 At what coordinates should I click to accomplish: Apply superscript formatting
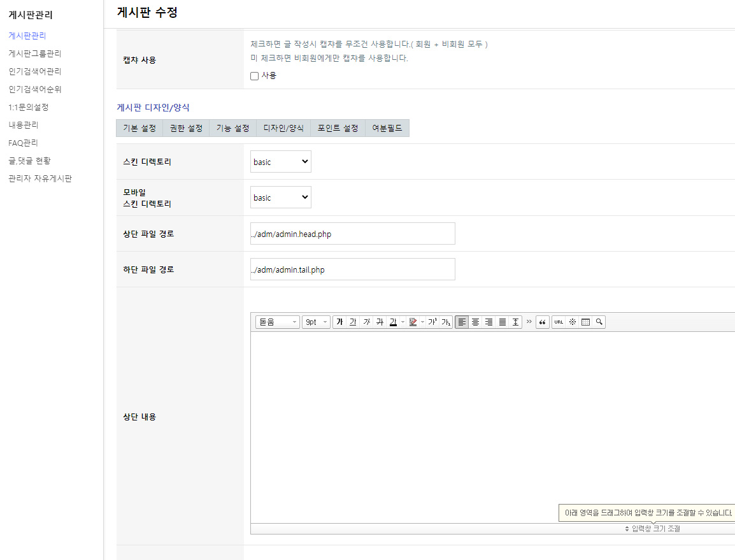(432, 322)
